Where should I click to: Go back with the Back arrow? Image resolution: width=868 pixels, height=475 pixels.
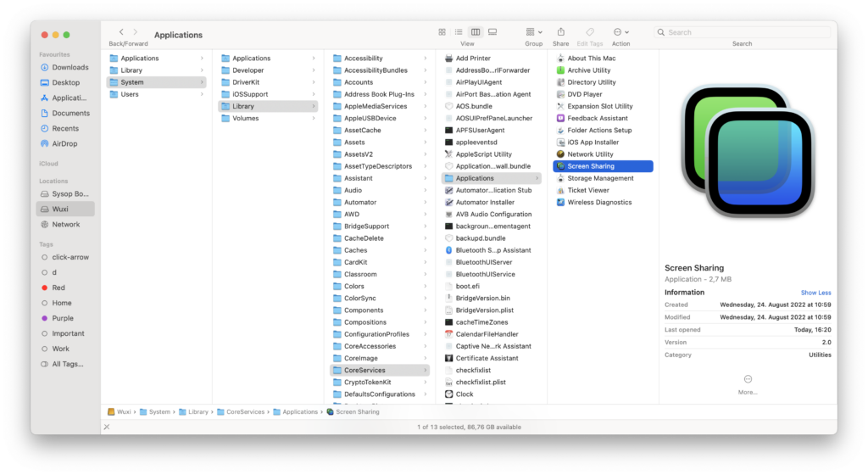[x=121, y=32]
